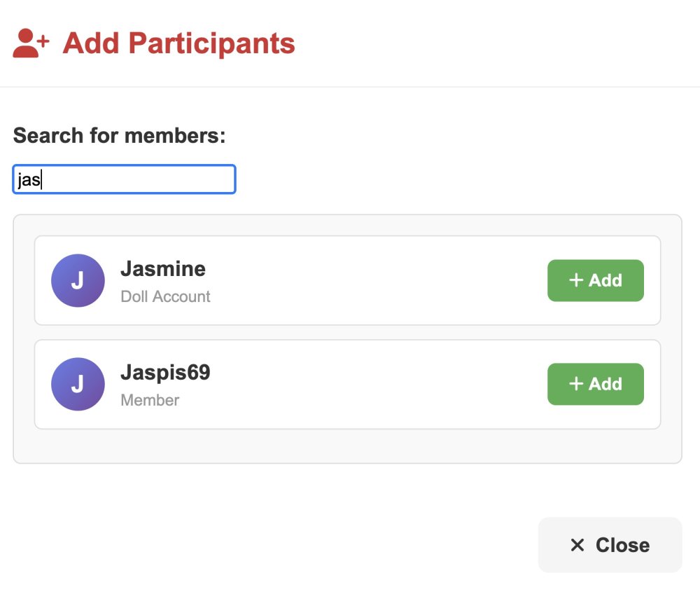Click the plus icon in Jasmine's Add button
The image size is (700, 592).
[576, 280]
